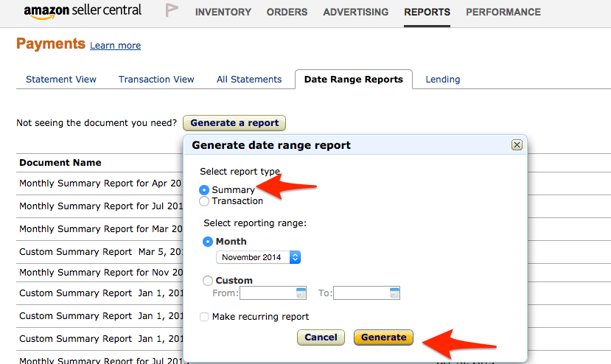The image size is (611, 364).
Task: Open the To date calendar picker
Action: pos(394,293)
